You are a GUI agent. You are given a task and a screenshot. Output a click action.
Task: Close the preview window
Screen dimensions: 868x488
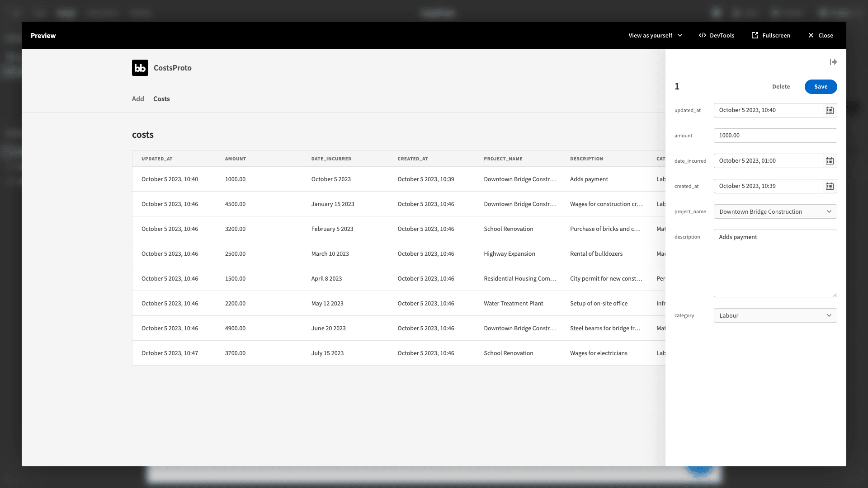[821, 35]
